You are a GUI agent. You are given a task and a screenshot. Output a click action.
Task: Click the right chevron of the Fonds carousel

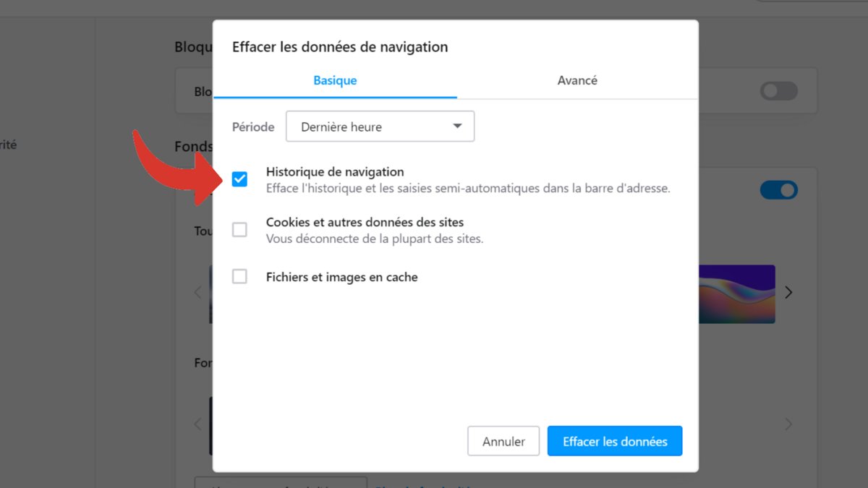788,292
